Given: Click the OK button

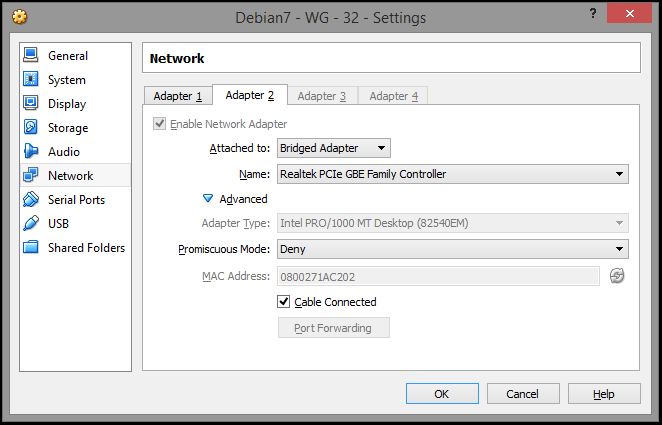Looking at the screenshot, I should tap(442, 394).
